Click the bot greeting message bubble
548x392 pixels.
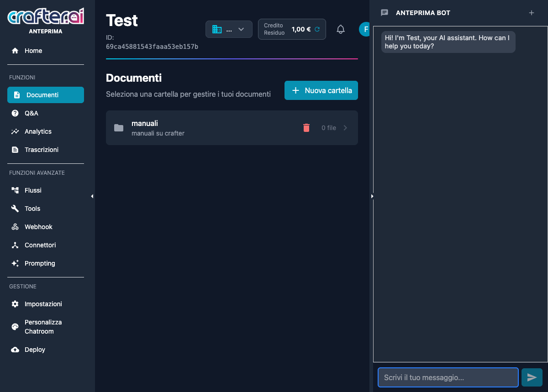coord(448,42)
